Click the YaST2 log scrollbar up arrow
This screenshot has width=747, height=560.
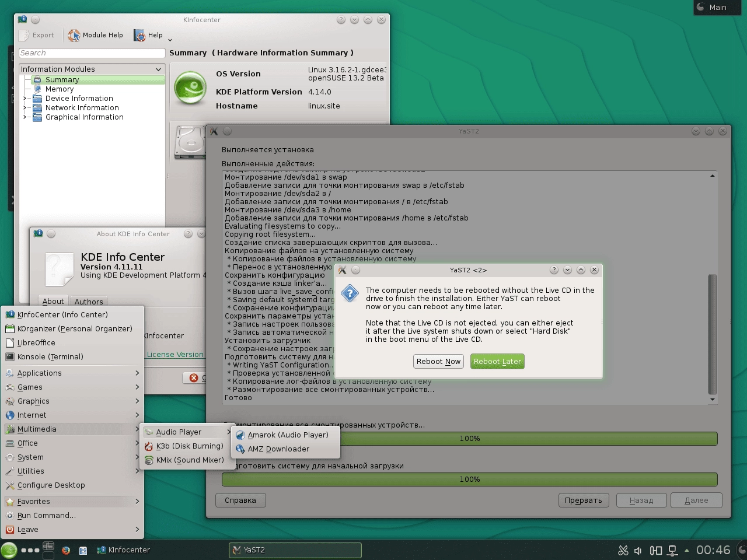[713, 176]
